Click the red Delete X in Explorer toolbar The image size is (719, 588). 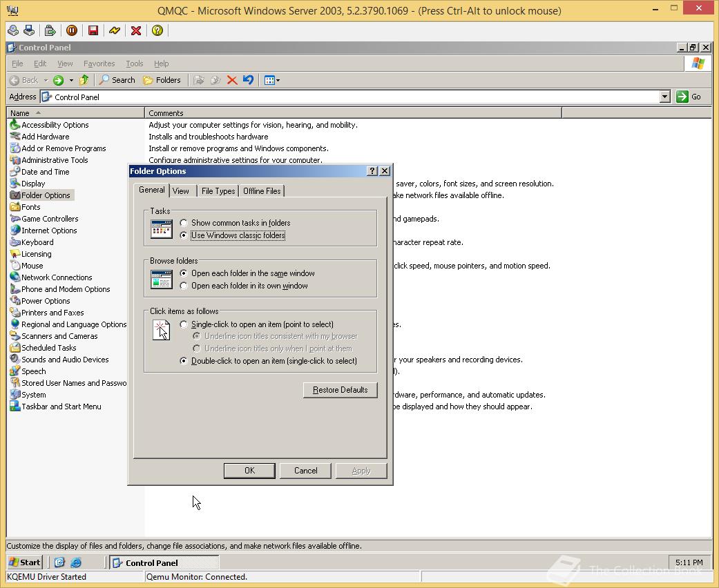pos(232,80)
